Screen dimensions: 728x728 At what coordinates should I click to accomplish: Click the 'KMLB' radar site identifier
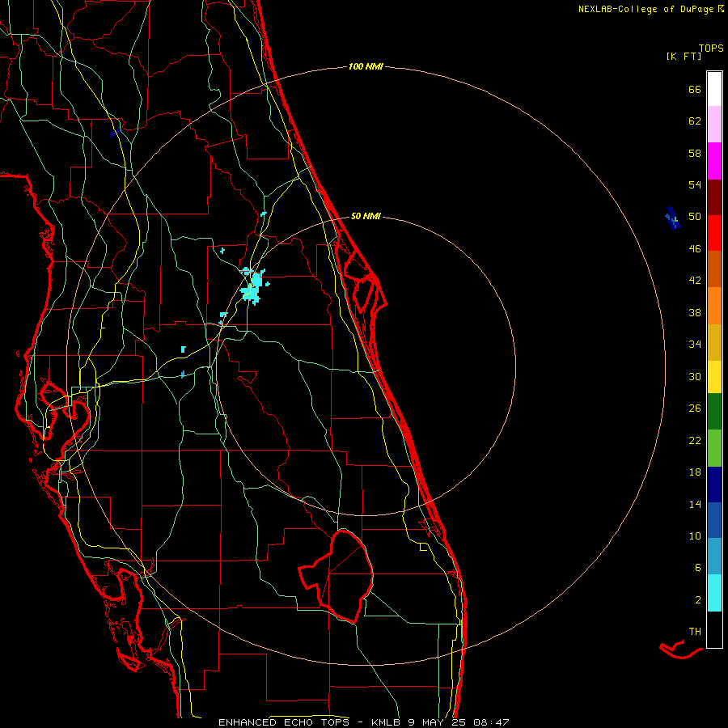pyautogui.click(x=387, y=722)
